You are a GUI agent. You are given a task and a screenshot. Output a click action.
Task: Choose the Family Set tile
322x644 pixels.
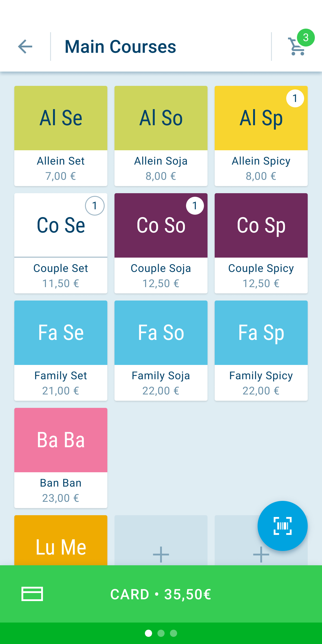click(x=61, y=350)
